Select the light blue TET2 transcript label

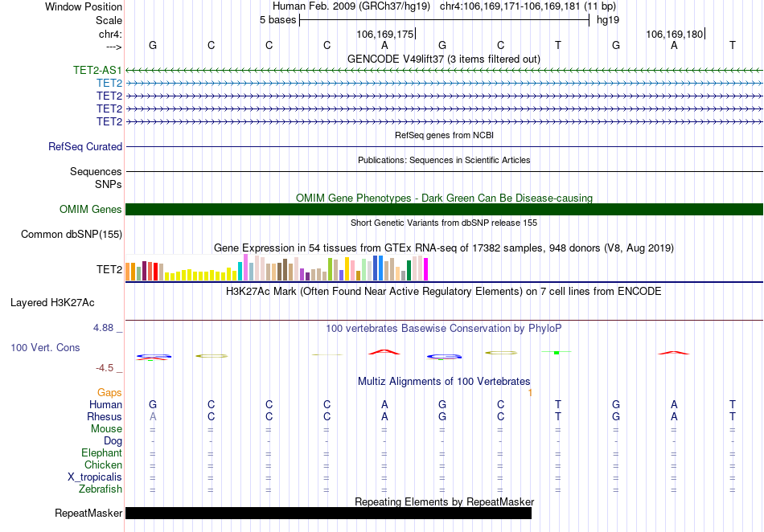pyautogui.click(x=109, y=84)
